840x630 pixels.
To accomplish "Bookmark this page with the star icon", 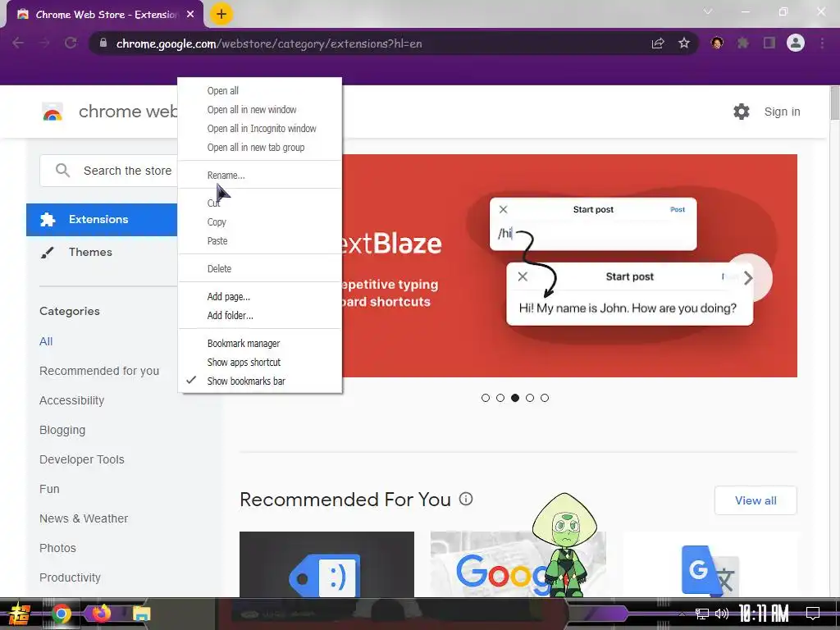I will click(x=684, y=43).
